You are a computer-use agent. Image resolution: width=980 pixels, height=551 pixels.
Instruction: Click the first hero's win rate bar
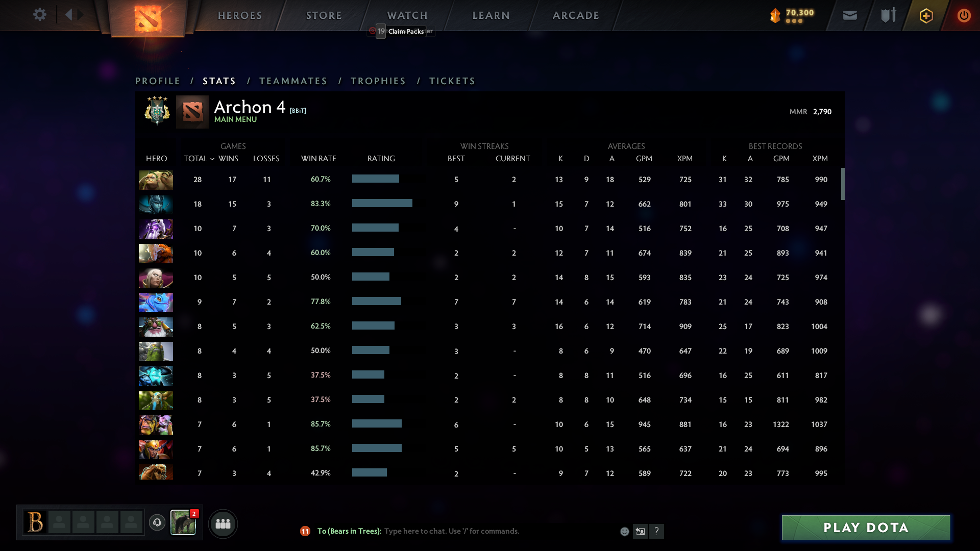click(375, 179)
